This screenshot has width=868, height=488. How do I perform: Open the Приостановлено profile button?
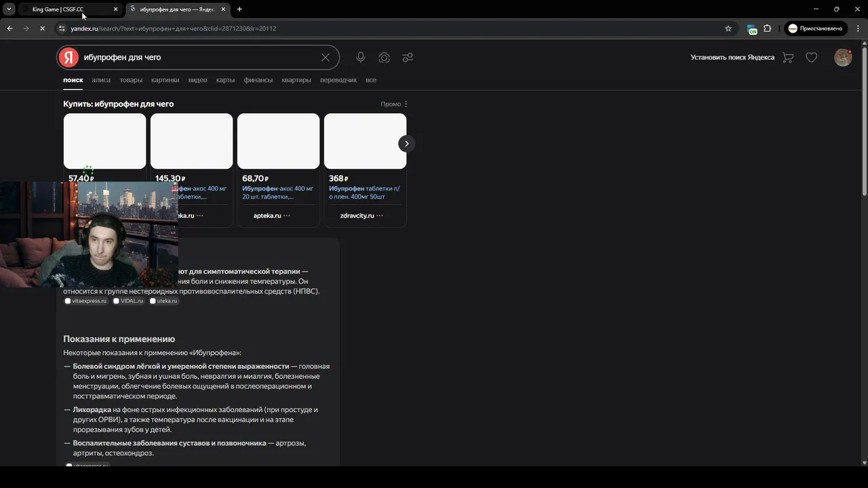(816, 28)
